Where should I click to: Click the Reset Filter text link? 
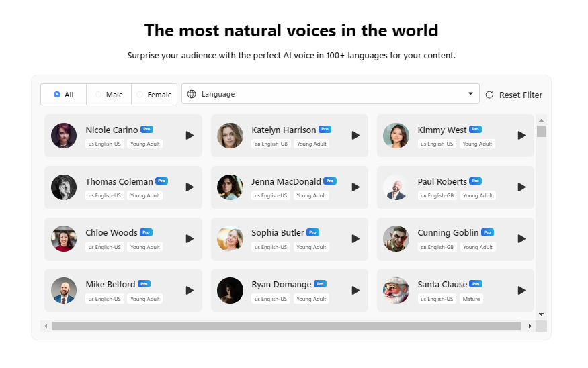tap(521, 95)
